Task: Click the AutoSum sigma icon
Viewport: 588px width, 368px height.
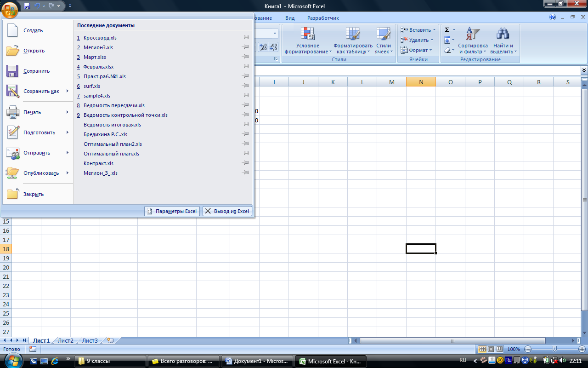Action: (447, 29)
